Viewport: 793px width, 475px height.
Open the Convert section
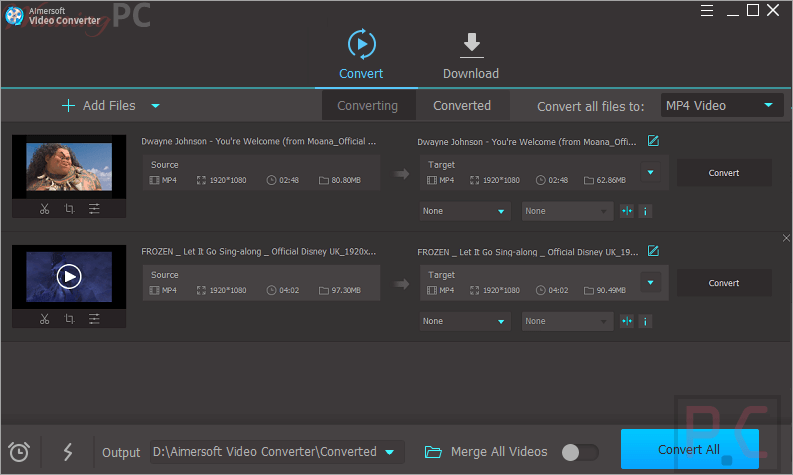(361, 55)
